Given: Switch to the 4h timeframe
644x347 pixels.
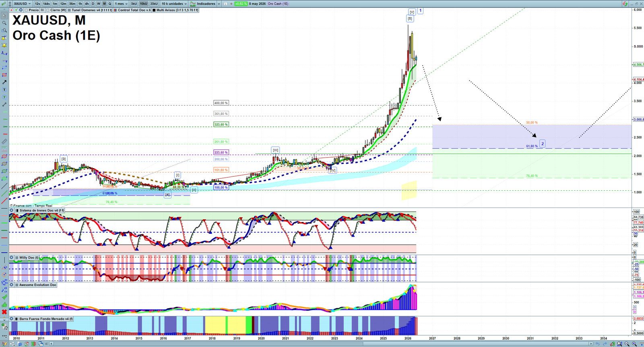Looking at the screenshot, I should click(87, 4).
